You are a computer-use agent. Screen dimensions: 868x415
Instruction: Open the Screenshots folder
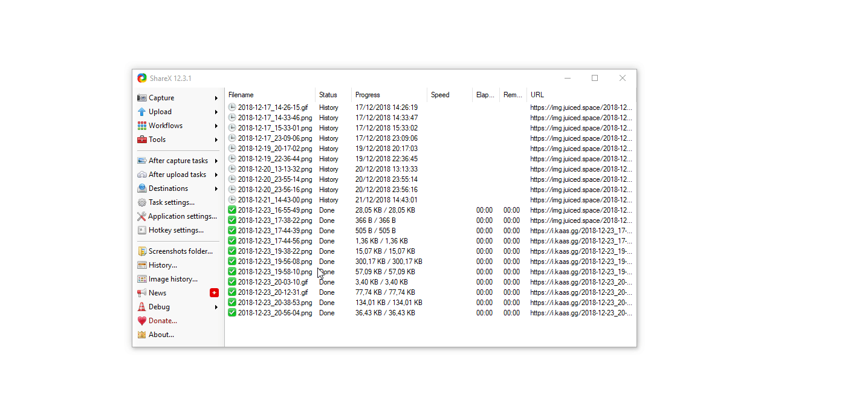[180, 251]
